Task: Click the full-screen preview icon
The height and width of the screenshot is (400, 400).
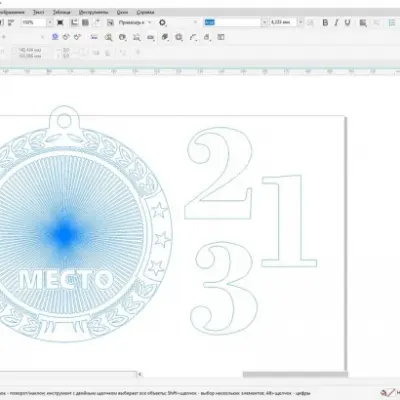Action: (60, 22)
